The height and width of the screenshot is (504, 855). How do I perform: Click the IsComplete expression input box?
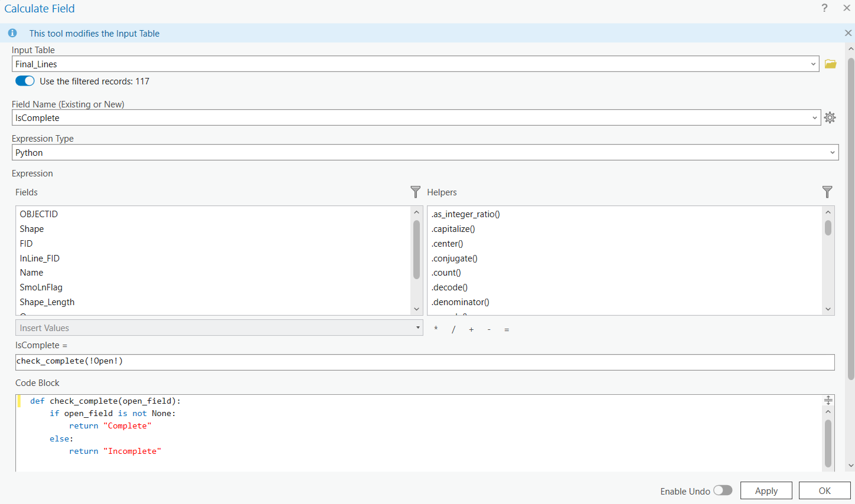425,362
